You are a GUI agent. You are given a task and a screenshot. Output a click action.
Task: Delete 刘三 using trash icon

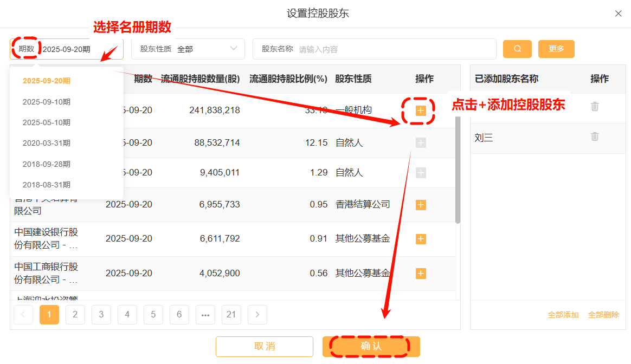[x=594, y=136]
